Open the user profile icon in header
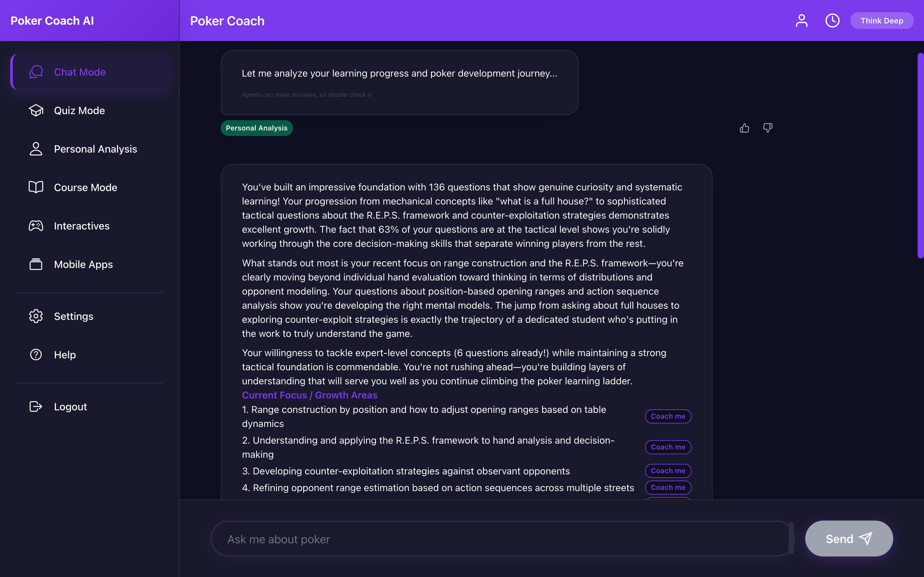Image resolution: width=924 pixels, height=577 pixels. [801, 21]
